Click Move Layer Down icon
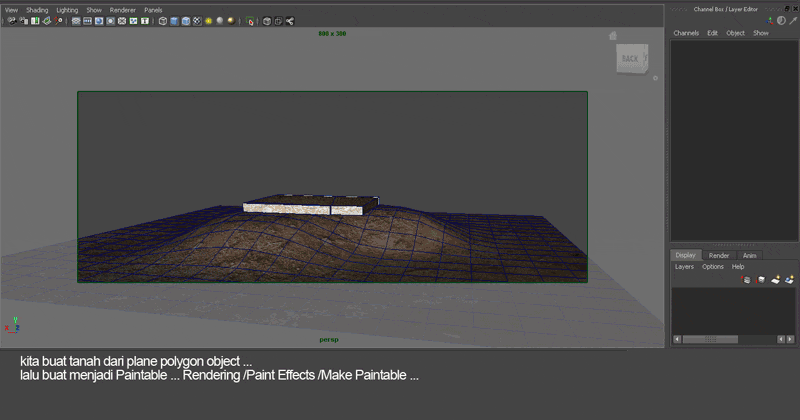This screenshot has height=420, width=800. 761,280
